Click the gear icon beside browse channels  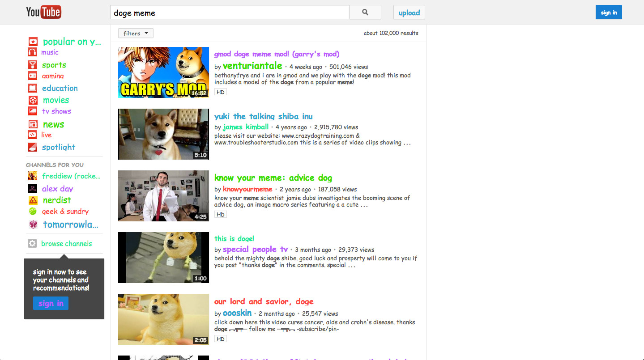tap(32, 243)
